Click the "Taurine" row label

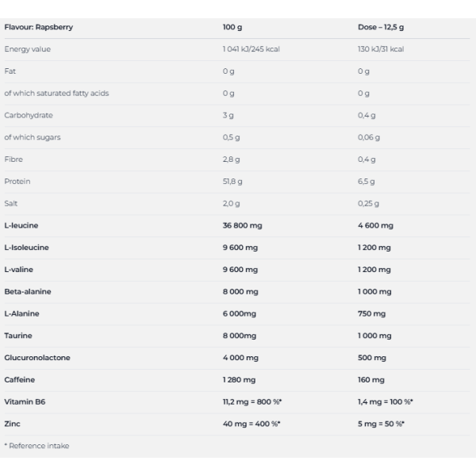pyautogui.click(x=18, y=336)
